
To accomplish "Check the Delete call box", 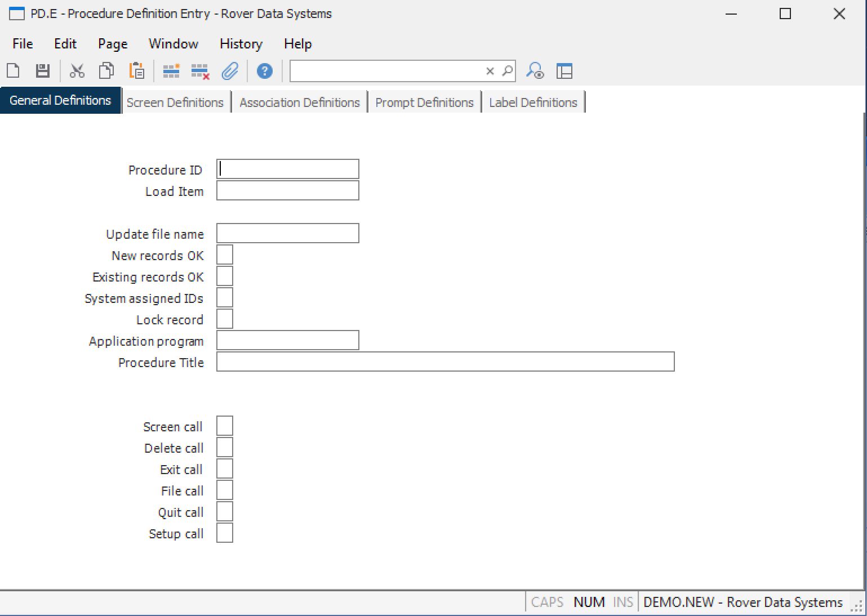I will [225, 448].
